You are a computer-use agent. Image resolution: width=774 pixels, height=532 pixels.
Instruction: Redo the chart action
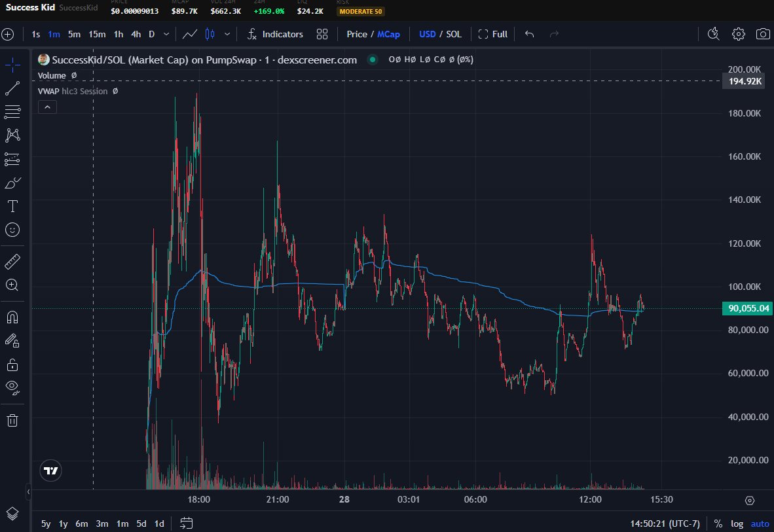coord(555,34)
